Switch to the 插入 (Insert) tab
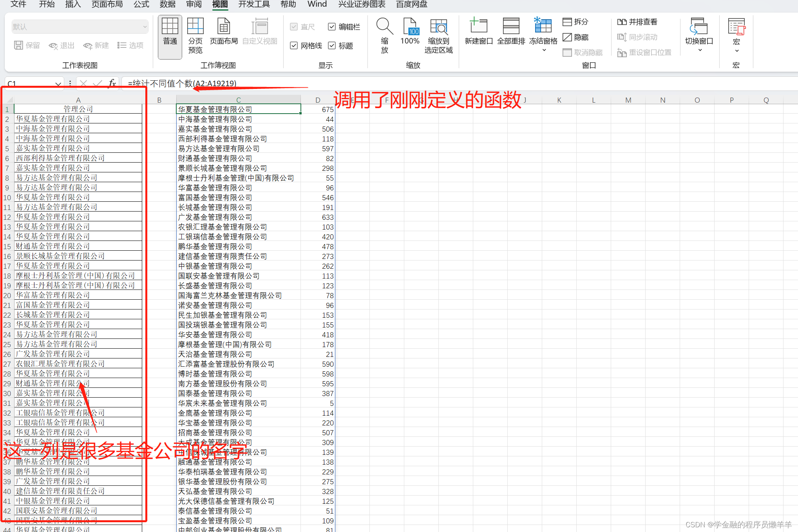Viewport: 798px width, 532px height. [73, 4]
